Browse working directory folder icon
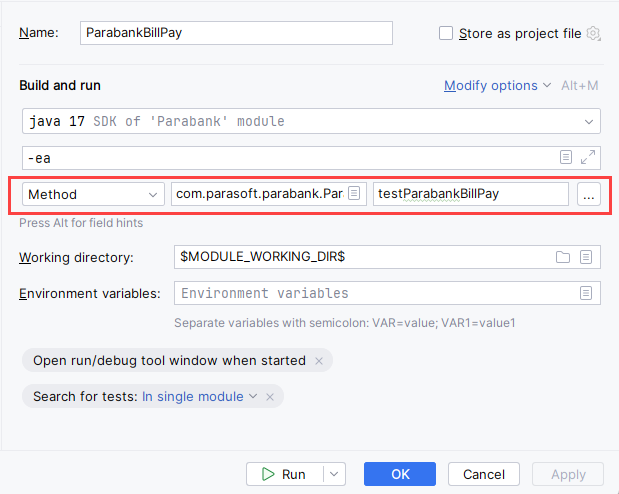 coord(563,257)
